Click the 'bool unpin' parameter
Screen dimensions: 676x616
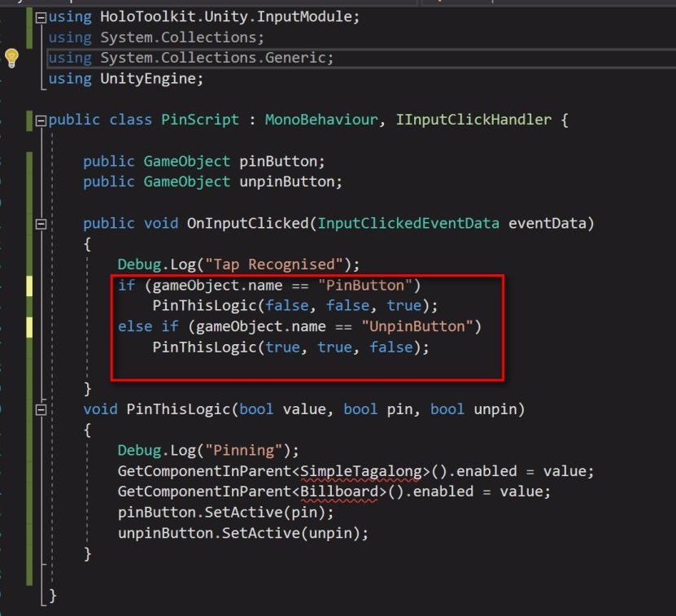473,409
